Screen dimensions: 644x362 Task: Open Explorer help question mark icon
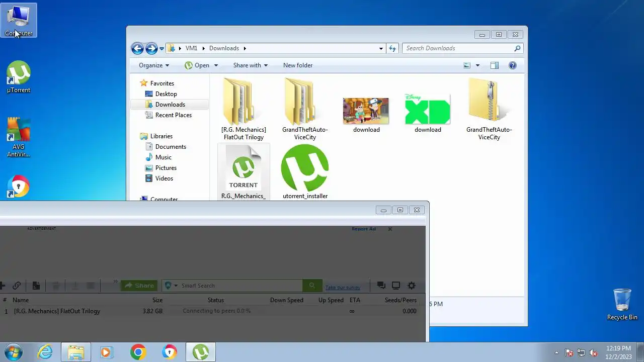click(x=513, y=65)
